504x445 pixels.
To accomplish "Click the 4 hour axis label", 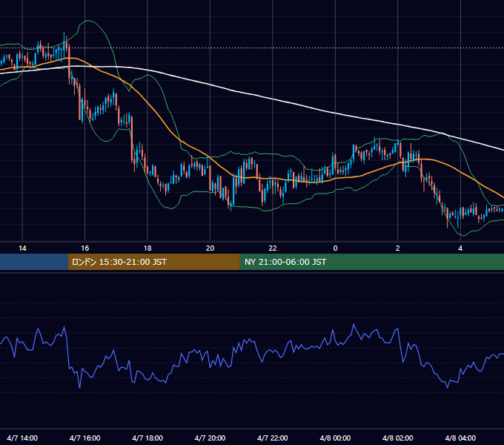I will coord(460,248).
